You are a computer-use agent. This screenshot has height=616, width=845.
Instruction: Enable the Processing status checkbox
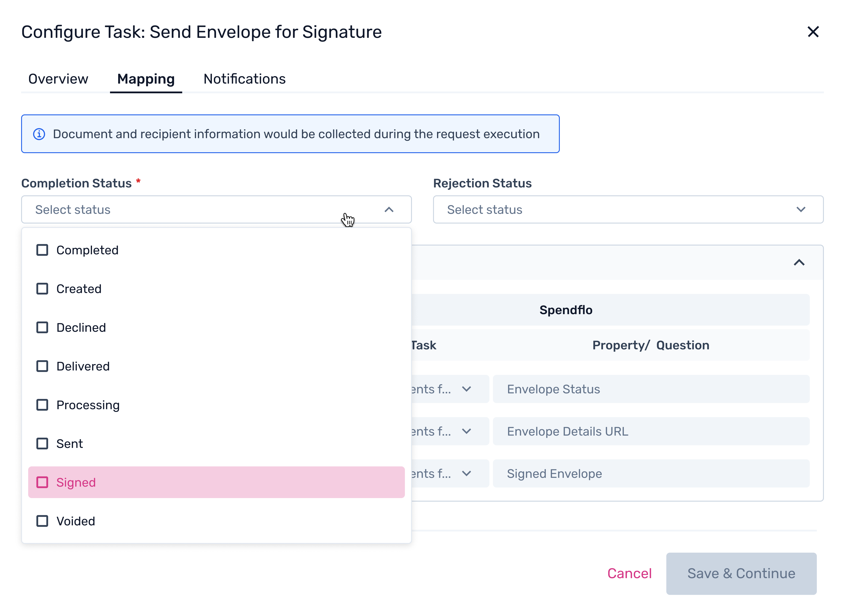coord(42,405)
